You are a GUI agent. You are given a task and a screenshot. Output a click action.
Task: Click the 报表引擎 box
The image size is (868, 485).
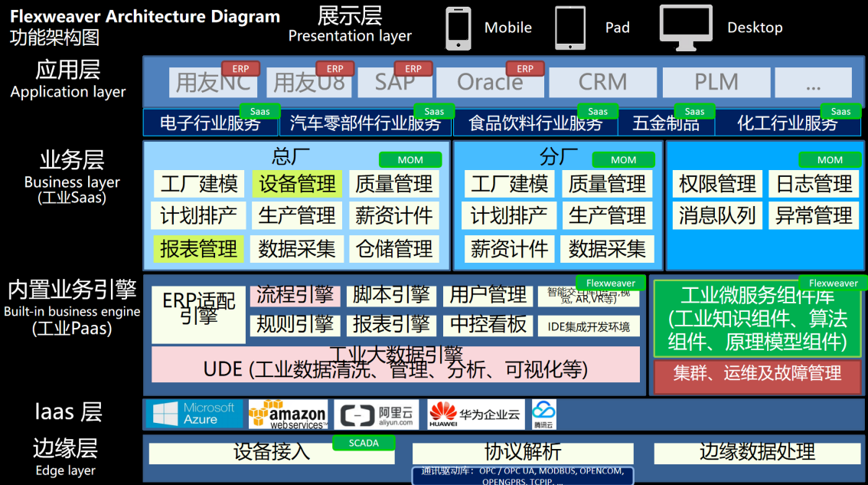391,326
